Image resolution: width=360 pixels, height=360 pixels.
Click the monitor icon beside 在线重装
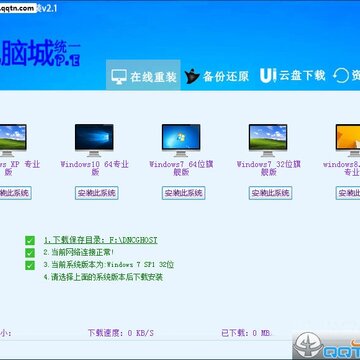tap(119, 77)
